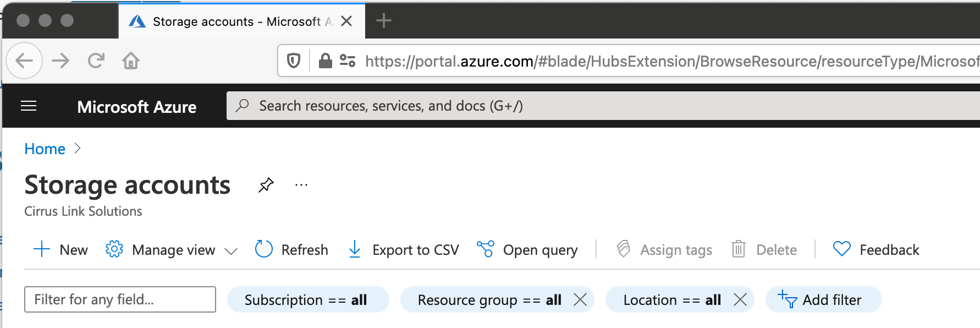Navigate to Home breadcrumb link
Image resolution: width=980 pixels, height=328 pixels.
pos(45,149)
